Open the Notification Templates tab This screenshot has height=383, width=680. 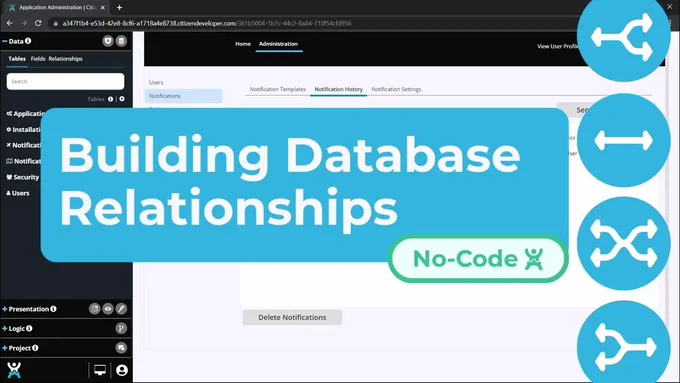click(x=278, y=89)
